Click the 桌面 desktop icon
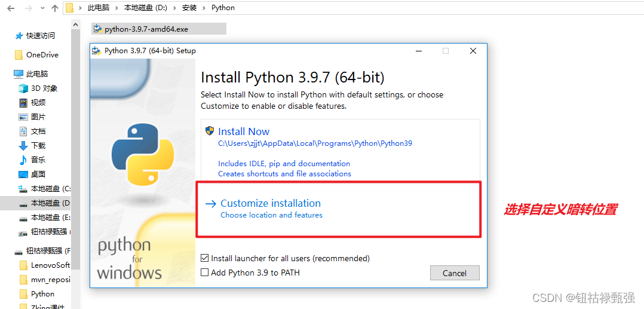644x309 pixels. point(23,175)
